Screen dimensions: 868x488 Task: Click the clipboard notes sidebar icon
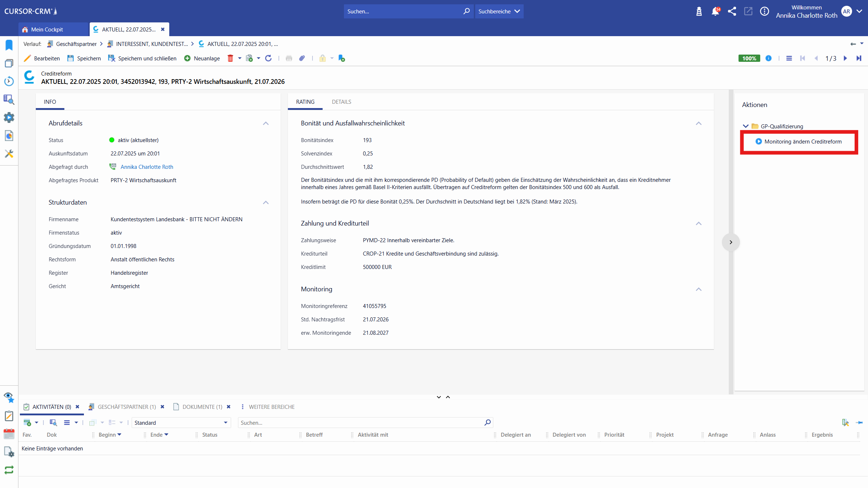pos(9,415)
